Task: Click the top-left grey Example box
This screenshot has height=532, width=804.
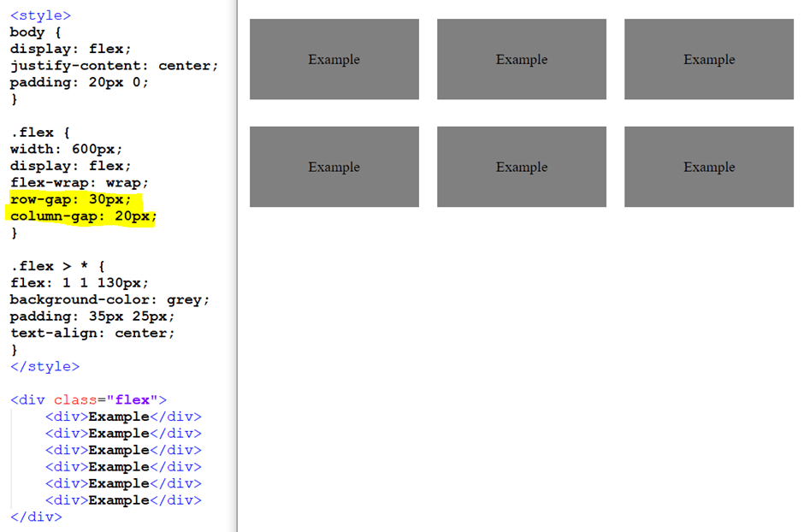Action: 334,59
